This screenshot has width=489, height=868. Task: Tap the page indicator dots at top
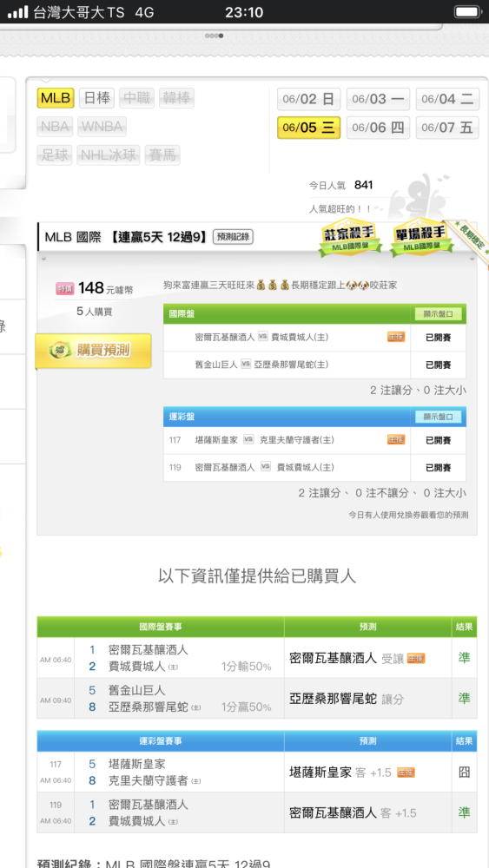coord(215,36)
